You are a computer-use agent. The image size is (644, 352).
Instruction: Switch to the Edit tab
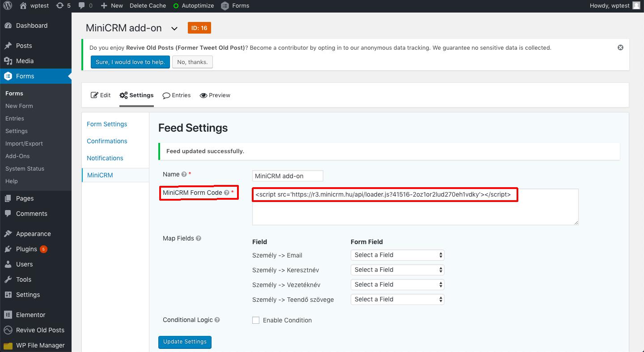point(101,95)
